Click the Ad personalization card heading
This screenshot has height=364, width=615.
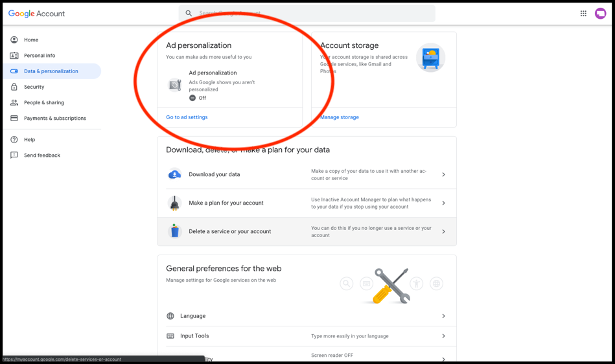[x=198, y=45]
